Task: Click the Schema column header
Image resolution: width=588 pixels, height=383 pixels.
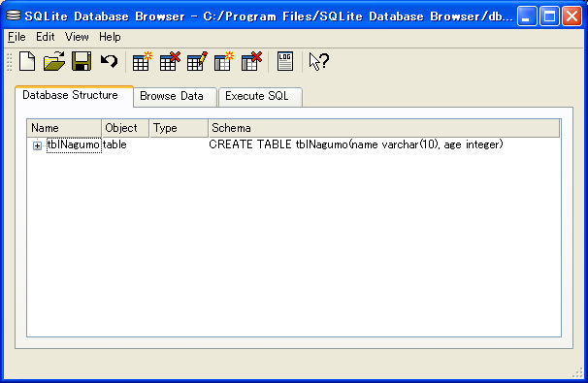Action: (x=384, y=128)
